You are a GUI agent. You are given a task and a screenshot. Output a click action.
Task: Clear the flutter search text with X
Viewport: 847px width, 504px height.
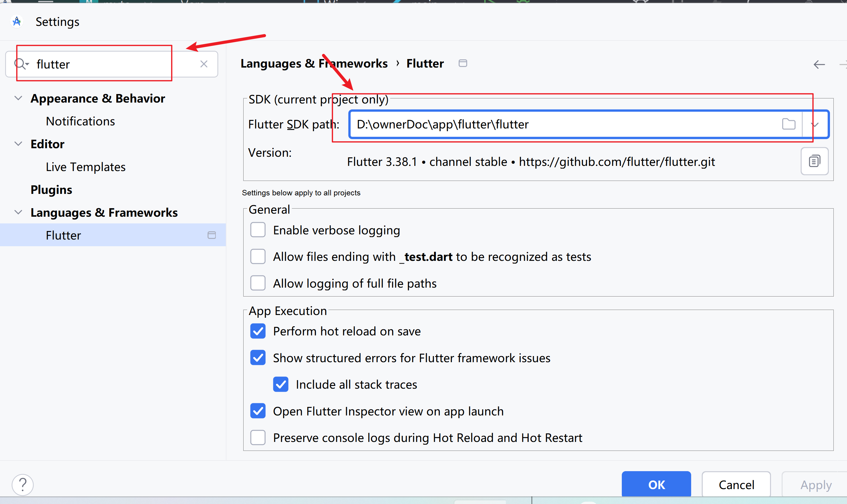point(204,64)
